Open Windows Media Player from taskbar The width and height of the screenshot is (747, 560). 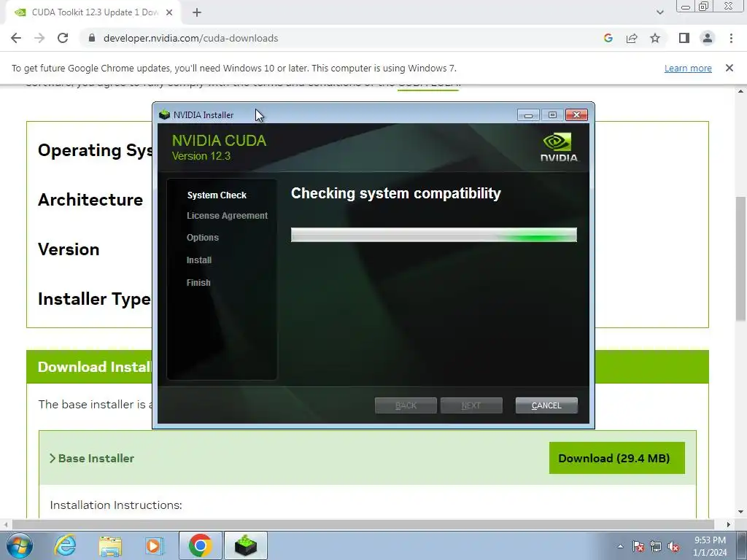coord(155,545)
